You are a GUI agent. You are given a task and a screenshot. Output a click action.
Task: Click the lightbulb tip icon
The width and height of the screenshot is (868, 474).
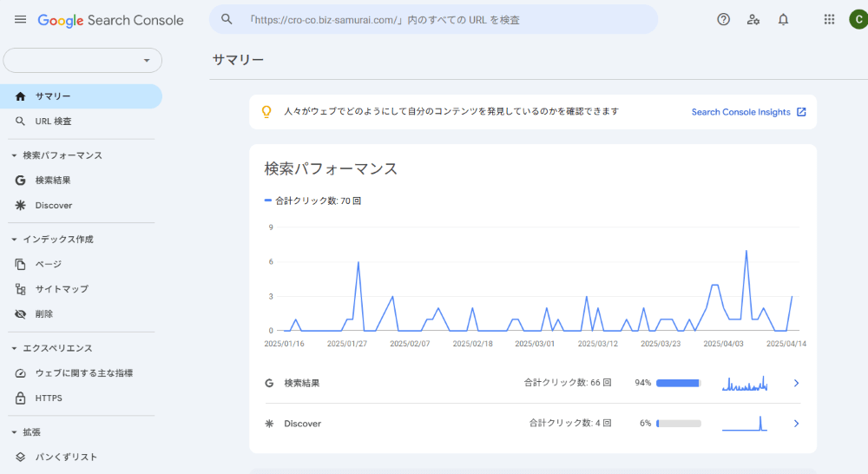point(266,112)
